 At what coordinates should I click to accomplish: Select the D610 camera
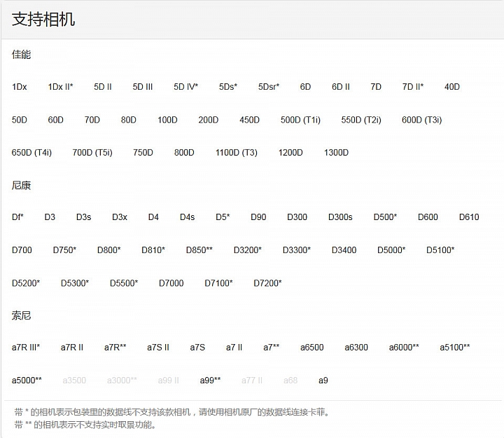click(x=469, y=217)
